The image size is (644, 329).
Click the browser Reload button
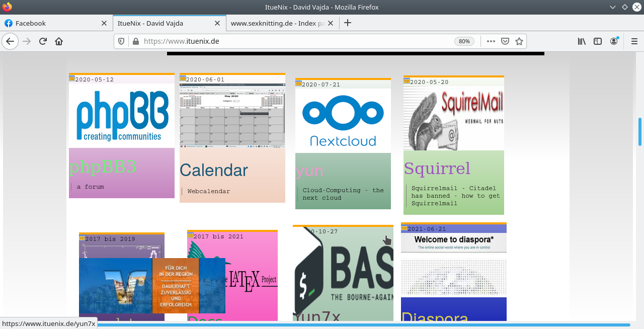click(43, 41)
